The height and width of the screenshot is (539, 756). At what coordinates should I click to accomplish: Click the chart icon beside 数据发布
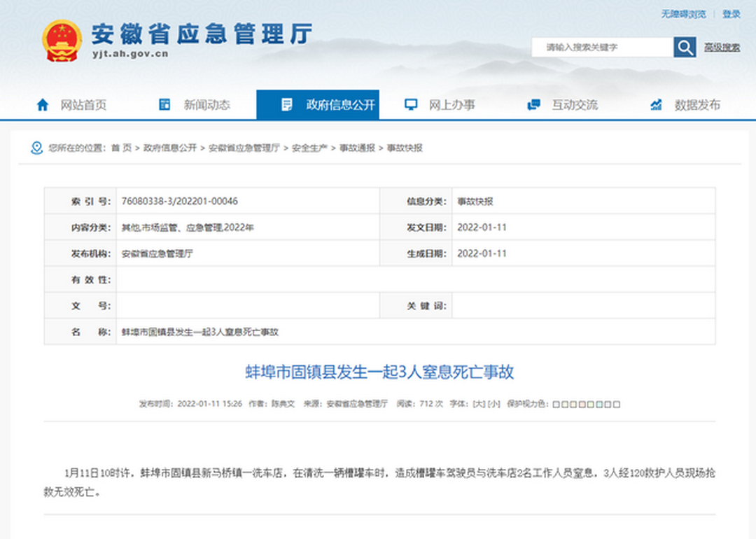pyautogui.click(x=656, y=104)
